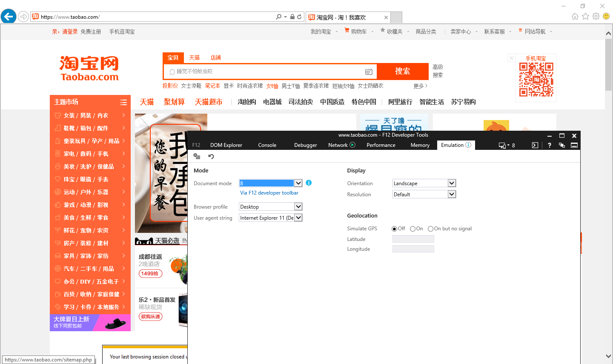Set Simulate GPS to On
The image size is (613, 364).
click(x=412, y=229)
